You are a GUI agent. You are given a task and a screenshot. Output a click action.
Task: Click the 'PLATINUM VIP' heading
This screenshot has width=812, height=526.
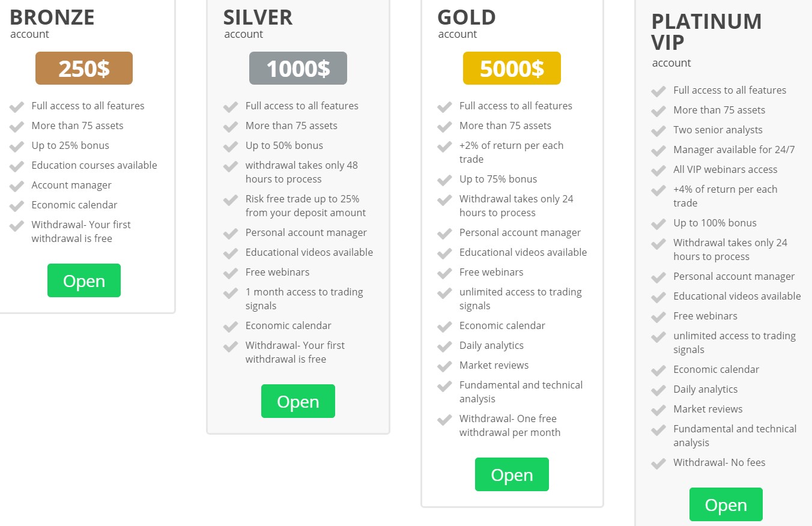pos(706,32)
